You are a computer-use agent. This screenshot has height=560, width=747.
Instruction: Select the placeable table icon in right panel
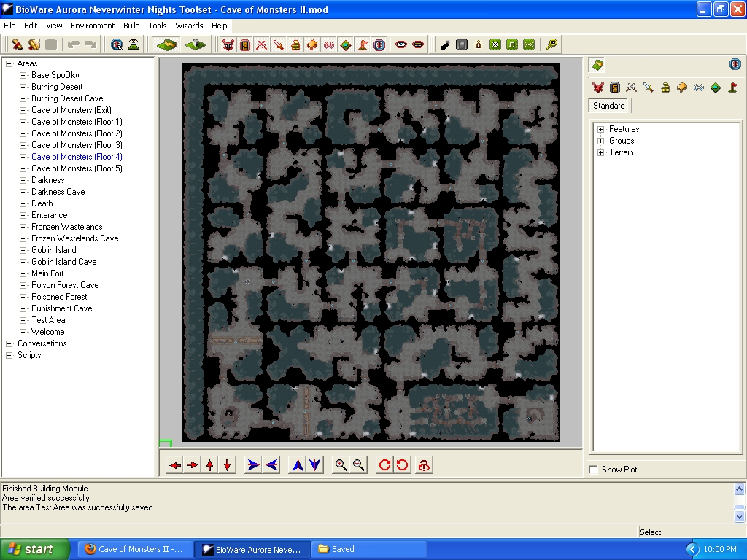click(682, 87)
